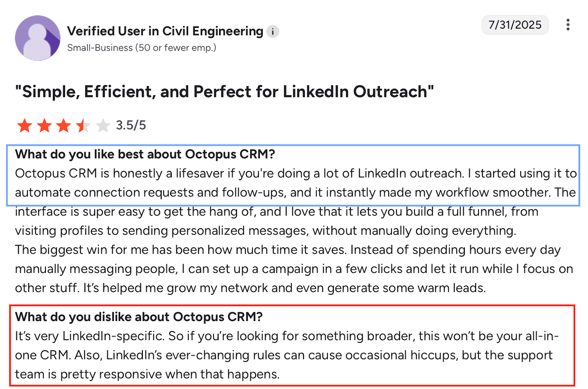Click the empty fifth rating star
This screenshot has height=389, width=588.
(x=103, y=125)
